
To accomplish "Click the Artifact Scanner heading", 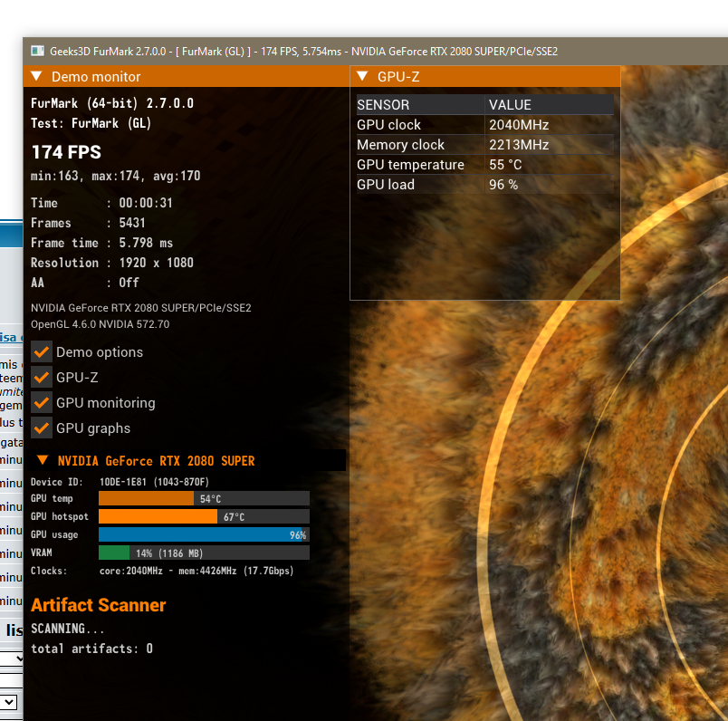I will pos(99,605).
